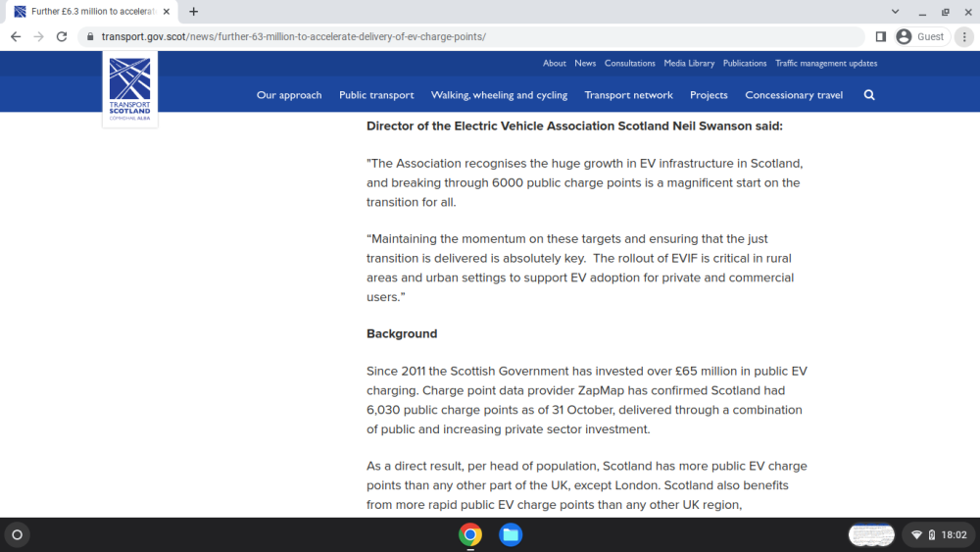Open the Projects menu item

[709, 95]
